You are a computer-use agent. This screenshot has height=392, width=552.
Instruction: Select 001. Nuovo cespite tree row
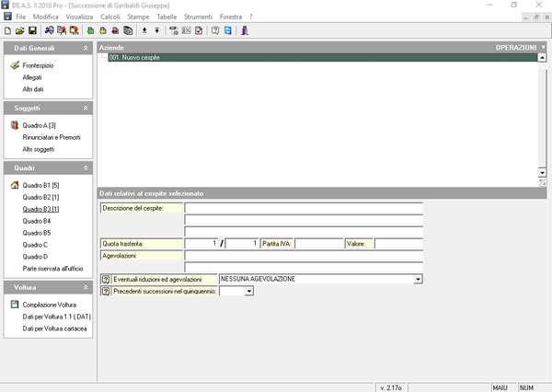click(133, 57)
